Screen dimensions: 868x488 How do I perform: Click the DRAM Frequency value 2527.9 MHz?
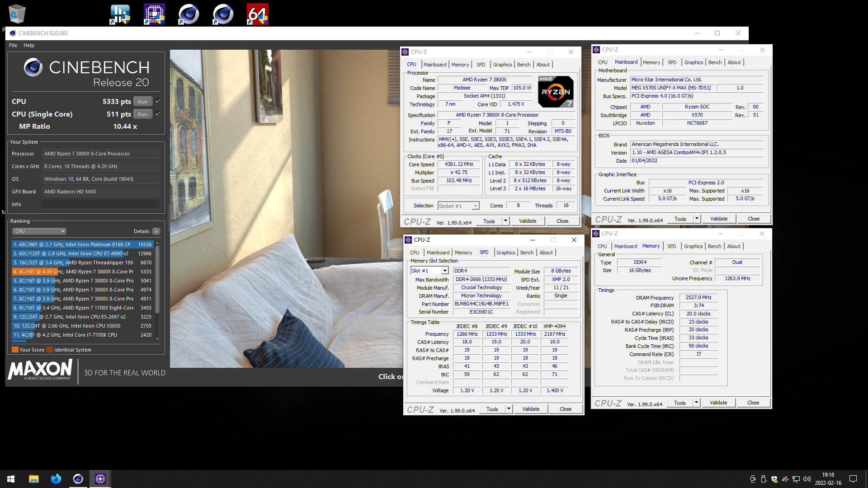[698, 297]
